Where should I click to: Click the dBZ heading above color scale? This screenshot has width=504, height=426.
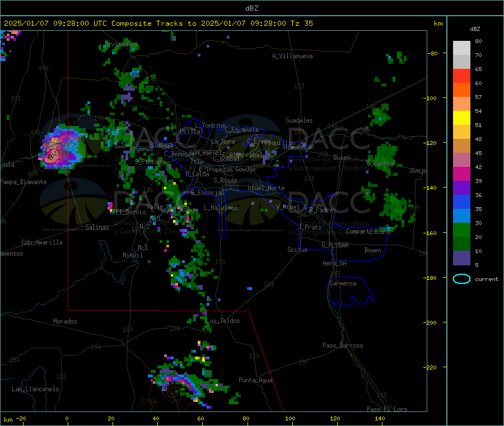475,29
